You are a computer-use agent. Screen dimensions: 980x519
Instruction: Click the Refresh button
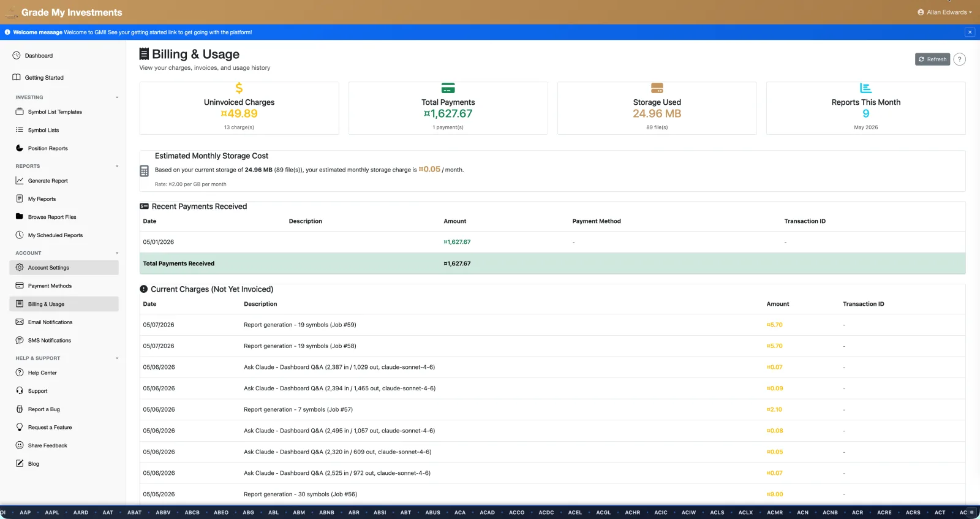tap(932, 59)
